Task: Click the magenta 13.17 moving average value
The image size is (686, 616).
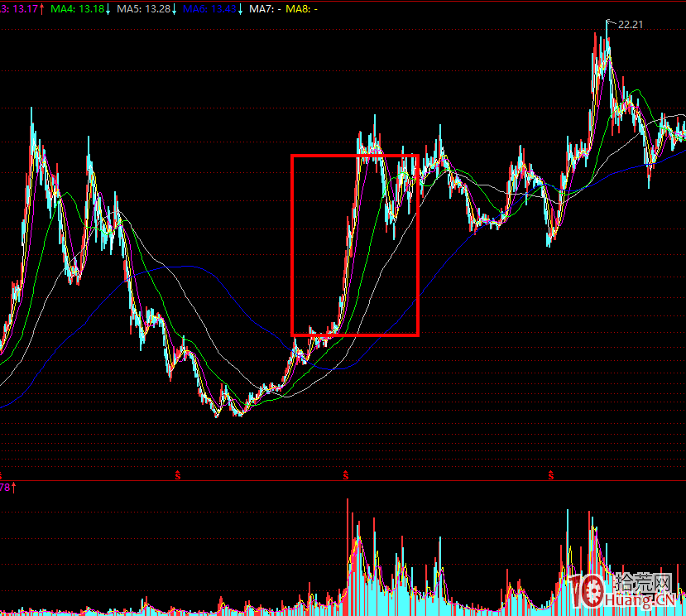Action: [25, 9]
